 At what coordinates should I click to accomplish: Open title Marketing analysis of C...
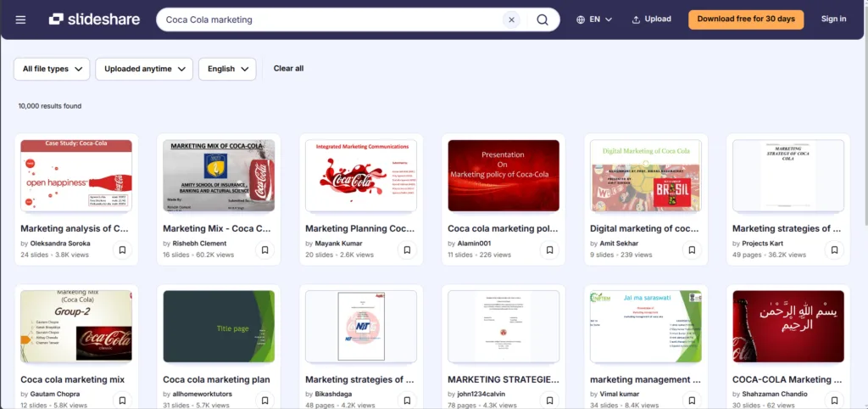click(x=75, y=228)
